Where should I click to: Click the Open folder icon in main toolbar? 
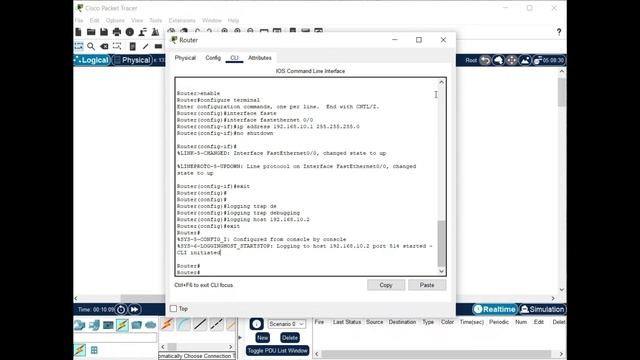click(x=91, y=32)
